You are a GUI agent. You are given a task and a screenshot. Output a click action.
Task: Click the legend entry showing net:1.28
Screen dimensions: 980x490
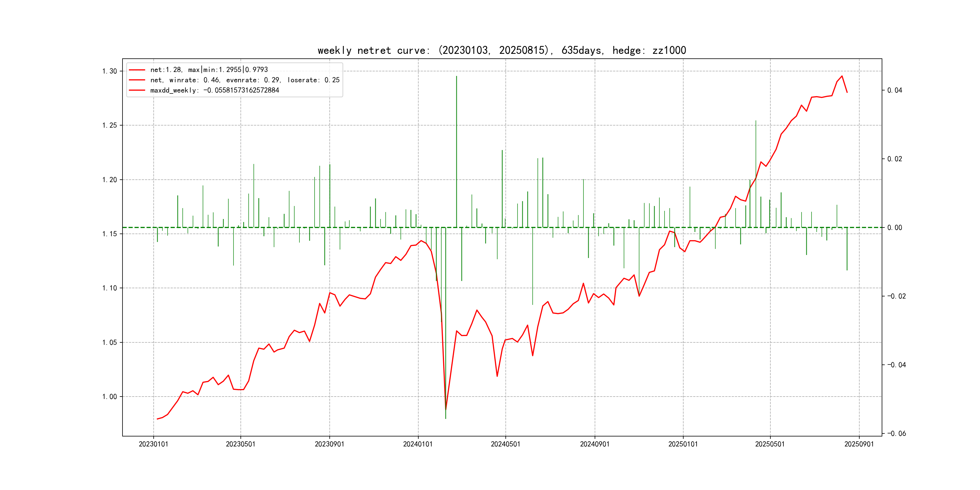209,70
